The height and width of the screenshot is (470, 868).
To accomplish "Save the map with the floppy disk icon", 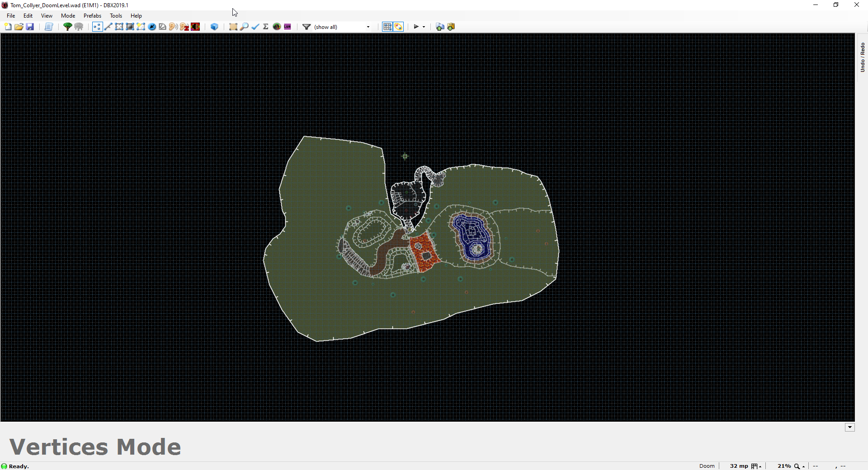I will [30, 27].
